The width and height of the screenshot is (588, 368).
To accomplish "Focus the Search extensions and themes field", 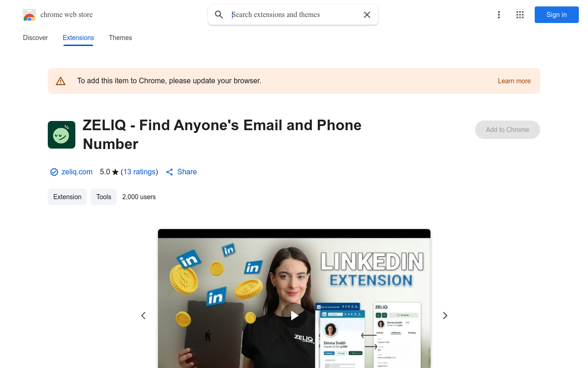I will (294, 15).
